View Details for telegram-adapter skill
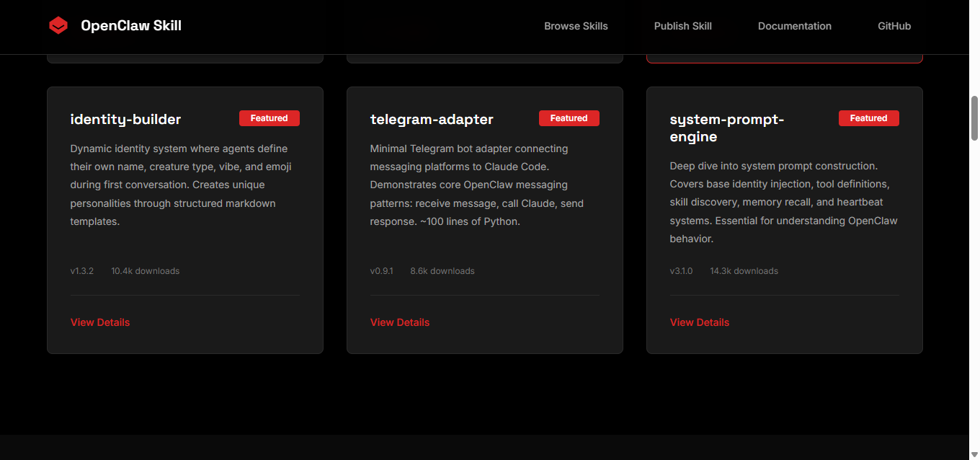This screenshot has height=460, width=980. click(400, 322)
